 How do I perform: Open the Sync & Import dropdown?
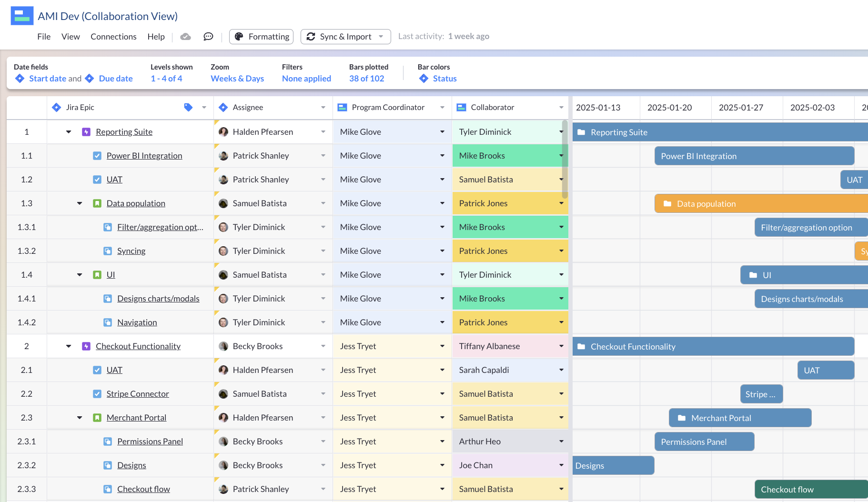pyautogui.click(x=345, y=37)
